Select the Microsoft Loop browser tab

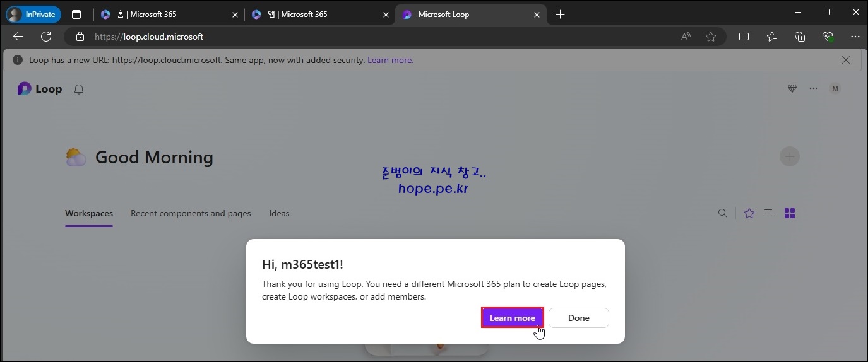pyautogui.click(x=470, y=15)
